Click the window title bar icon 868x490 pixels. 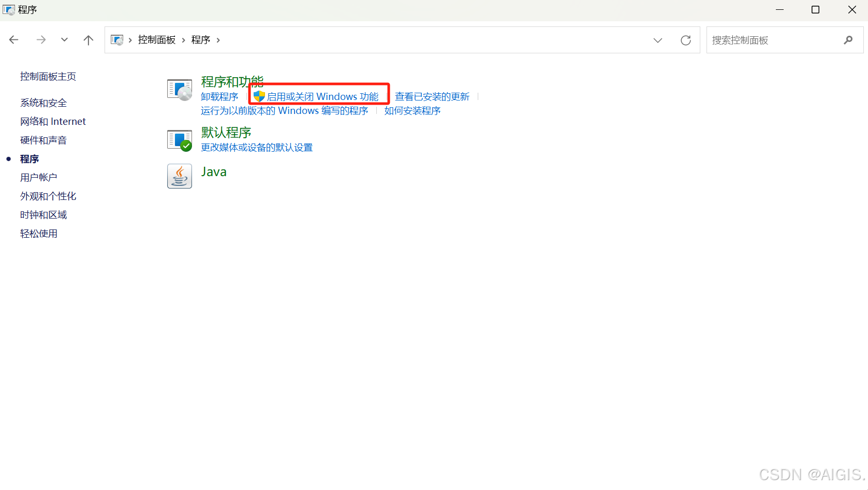9,10
